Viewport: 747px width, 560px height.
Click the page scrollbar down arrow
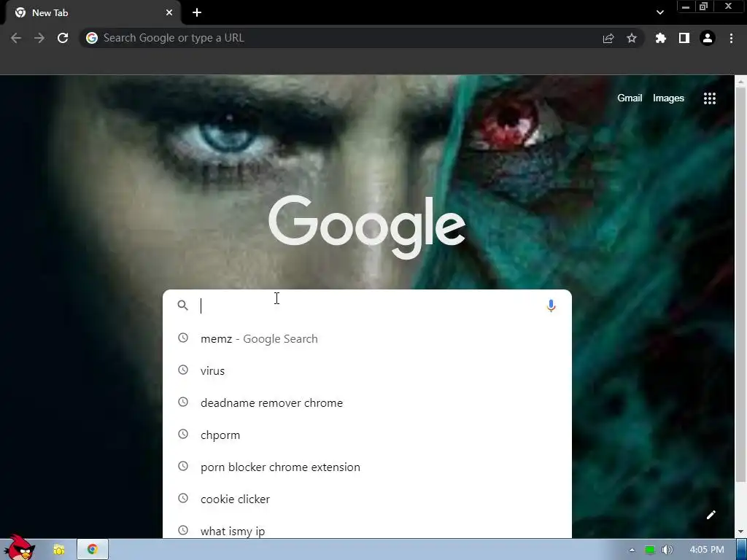click(740, 532)
